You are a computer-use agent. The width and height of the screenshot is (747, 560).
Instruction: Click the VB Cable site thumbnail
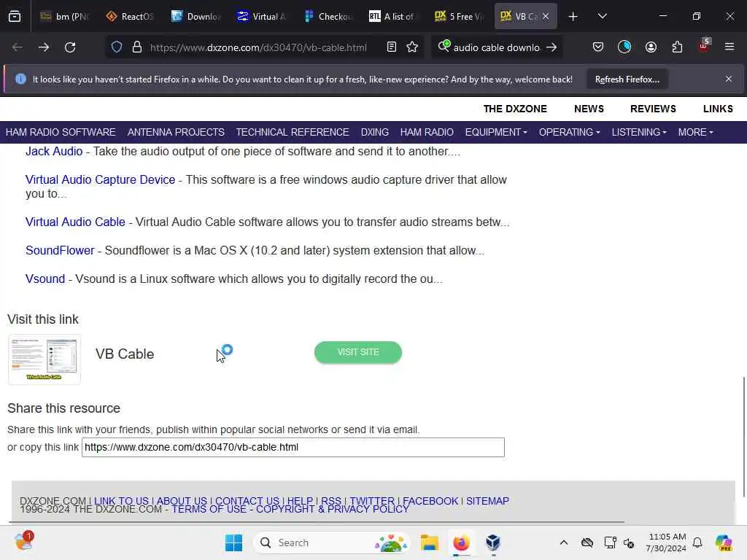click(44, 359)
